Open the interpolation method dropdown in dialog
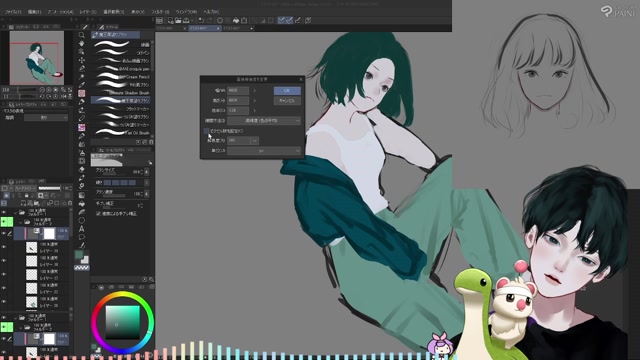This screenshot has height=360, width=640. tap(264, 121)
